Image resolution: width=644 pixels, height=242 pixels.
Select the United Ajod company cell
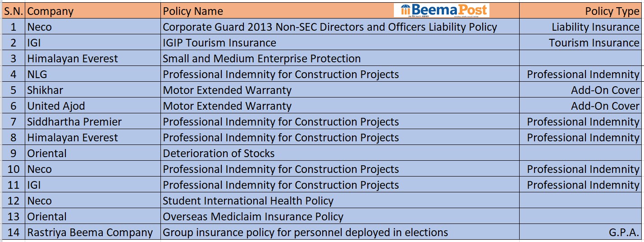56,106
